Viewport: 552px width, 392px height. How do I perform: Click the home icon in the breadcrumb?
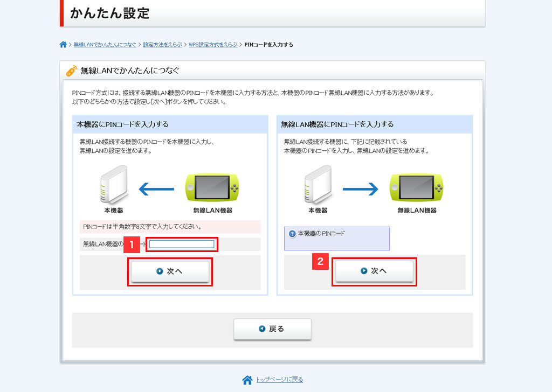(x=63, y=45)
